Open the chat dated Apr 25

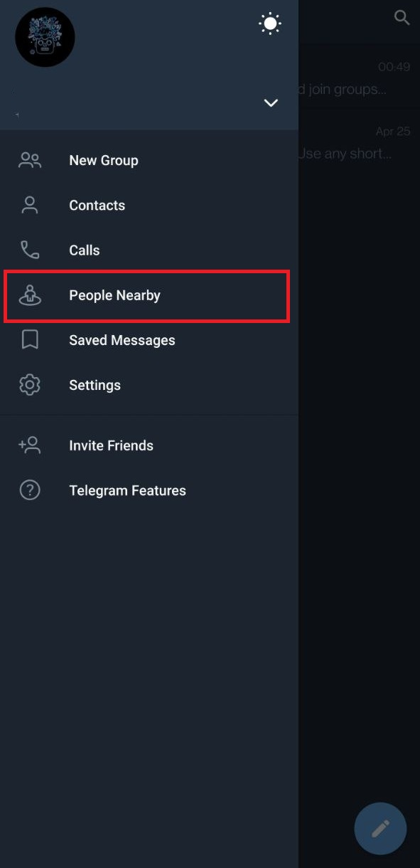pyautogui.click(x=359, y=142)
